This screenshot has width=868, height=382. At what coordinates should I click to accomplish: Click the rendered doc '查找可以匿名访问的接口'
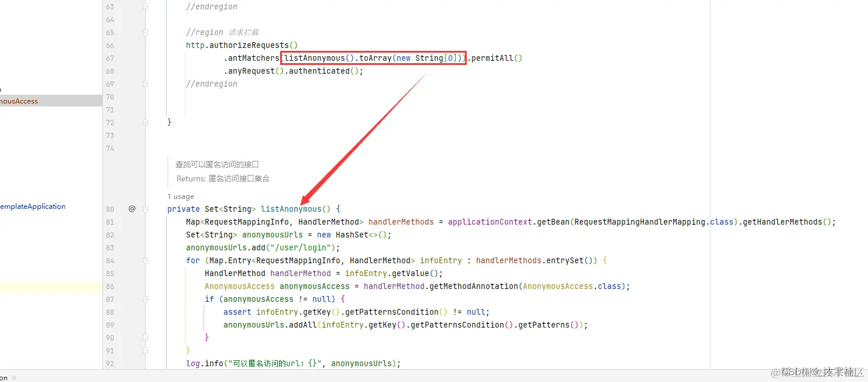coord(217,164)
